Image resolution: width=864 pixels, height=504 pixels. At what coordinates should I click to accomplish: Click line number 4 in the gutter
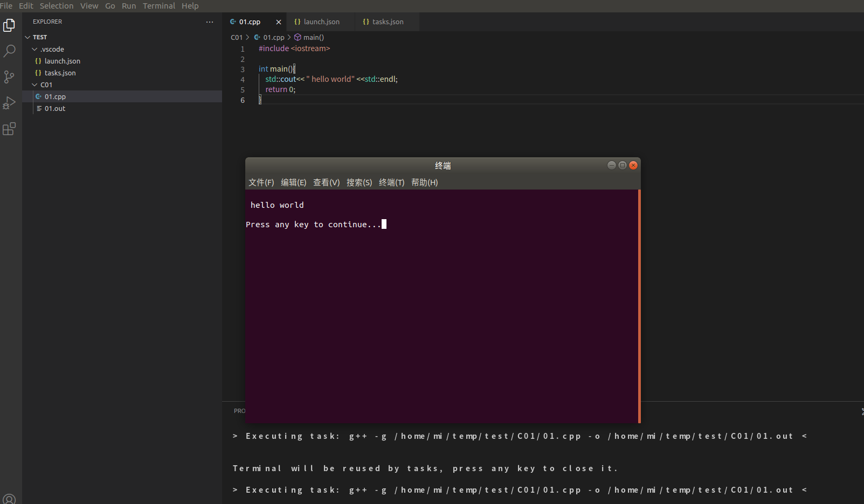[x=243, y=80]
